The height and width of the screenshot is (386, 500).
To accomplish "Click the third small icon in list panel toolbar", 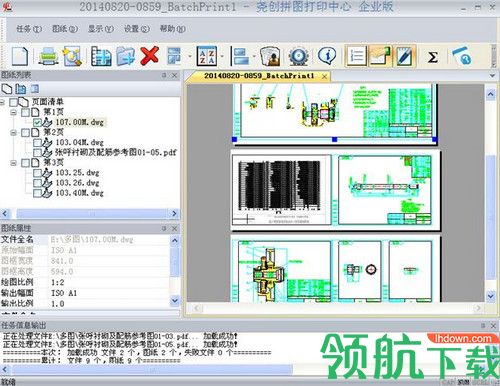I will pyautogui.click(x=35, y=89).
